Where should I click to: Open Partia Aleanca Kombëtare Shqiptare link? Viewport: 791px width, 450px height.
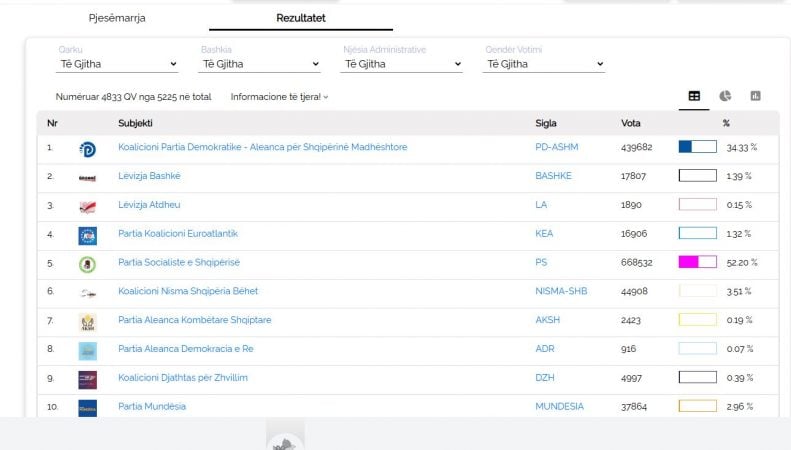(x=194, y=319)
